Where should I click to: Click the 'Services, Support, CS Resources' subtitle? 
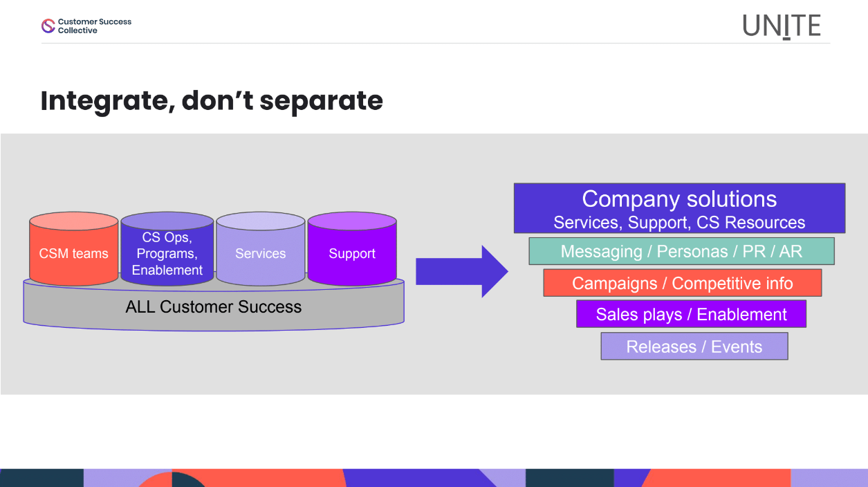tap(679, 222)
